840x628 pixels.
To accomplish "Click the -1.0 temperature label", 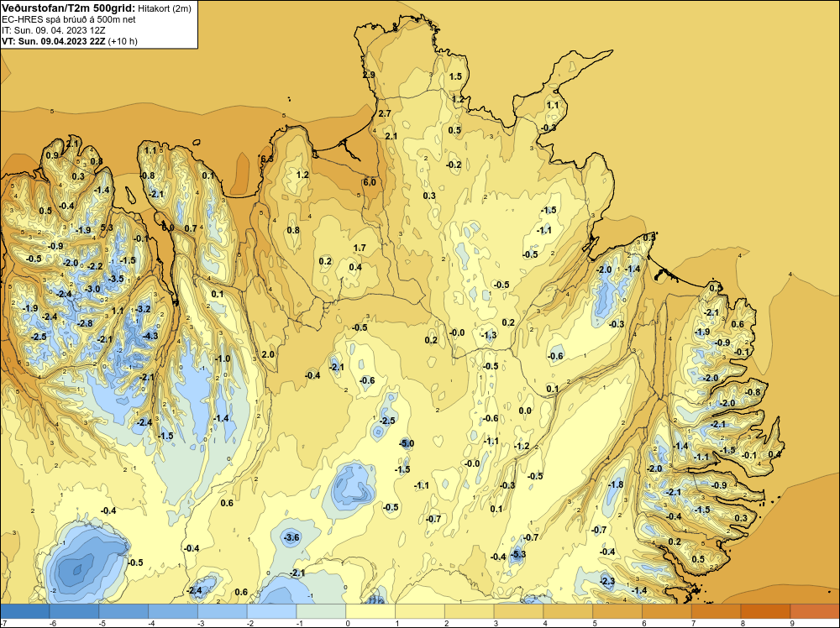I will coord(223,358).
